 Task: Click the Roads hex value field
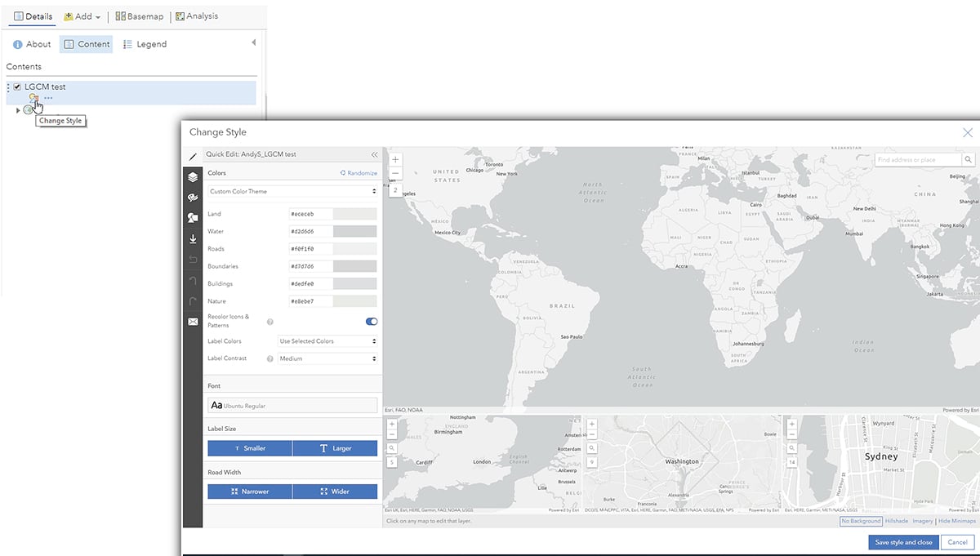(310, 249)
